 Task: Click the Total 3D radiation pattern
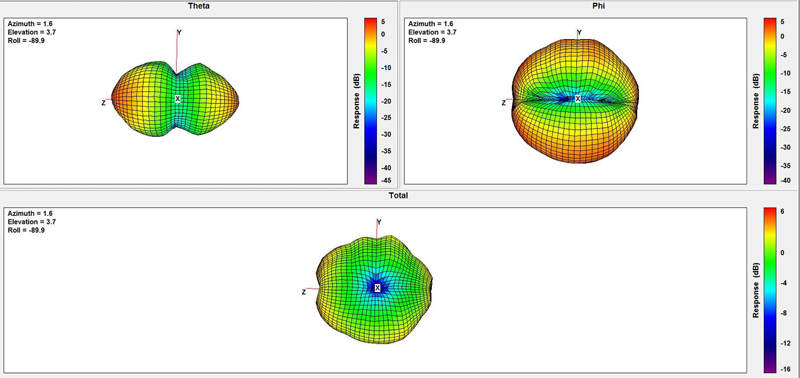click(x=374, y=289)
